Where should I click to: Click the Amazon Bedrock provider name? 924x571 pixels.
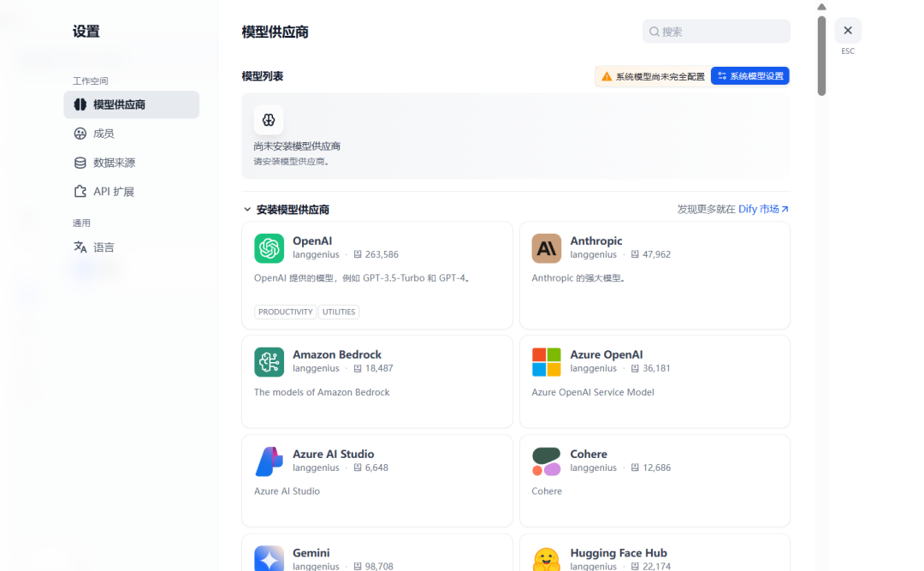[x=337, y=354]
